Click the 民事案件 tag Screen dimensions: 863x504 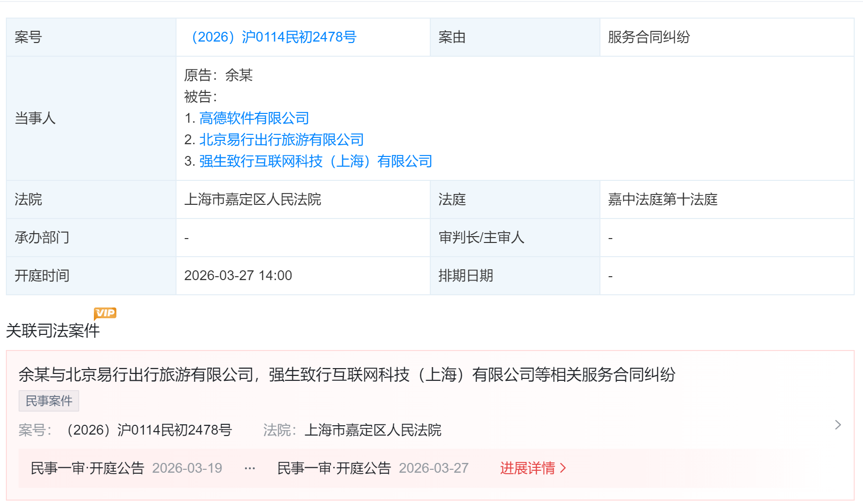pyautogui.click(x=49, y=401)
